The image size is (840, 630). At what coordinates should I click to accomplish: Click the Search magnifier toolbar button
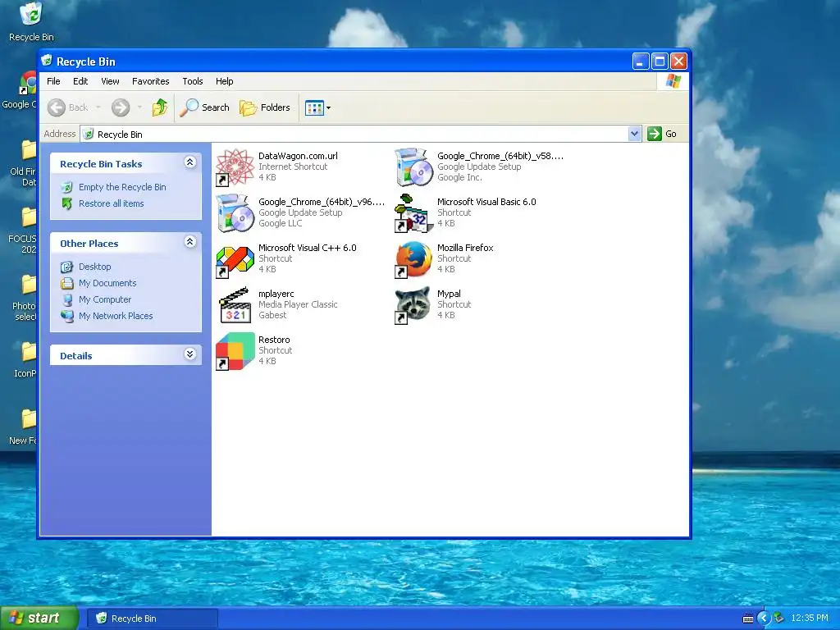(x=204, y=107)
